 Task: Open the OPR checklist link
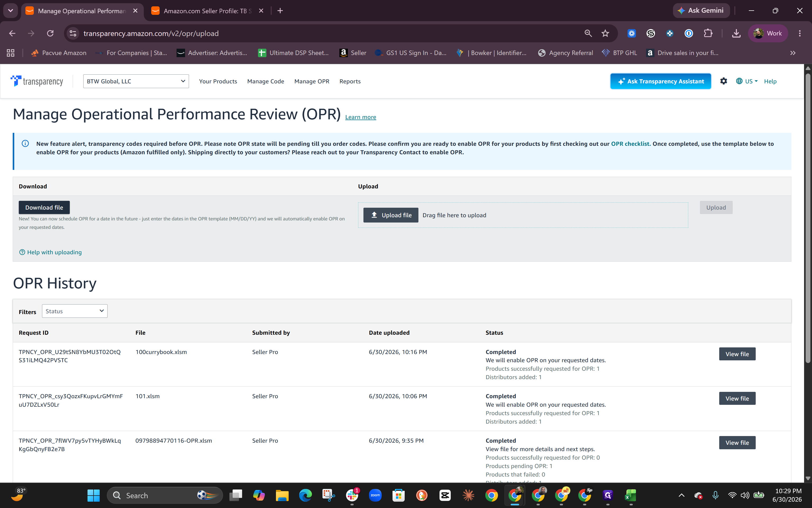click(x=630, y=143)
